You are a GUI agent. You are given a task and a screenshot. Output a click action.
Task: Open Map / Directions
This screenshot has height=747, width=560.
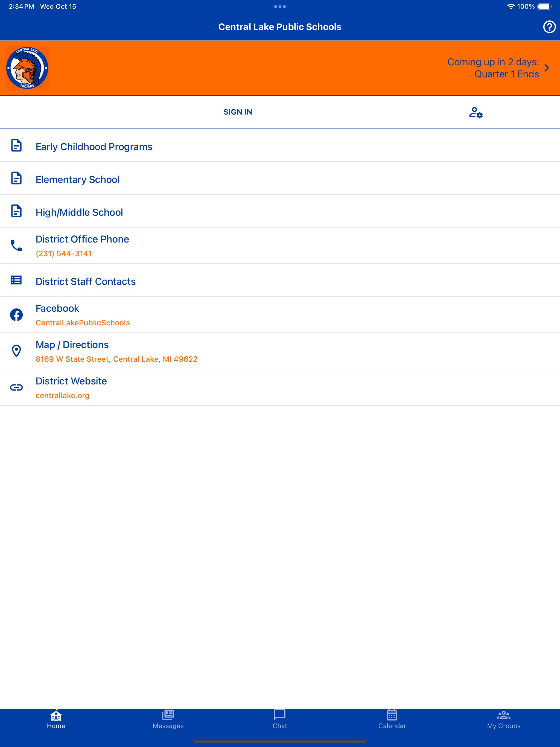tap(280, 351)
